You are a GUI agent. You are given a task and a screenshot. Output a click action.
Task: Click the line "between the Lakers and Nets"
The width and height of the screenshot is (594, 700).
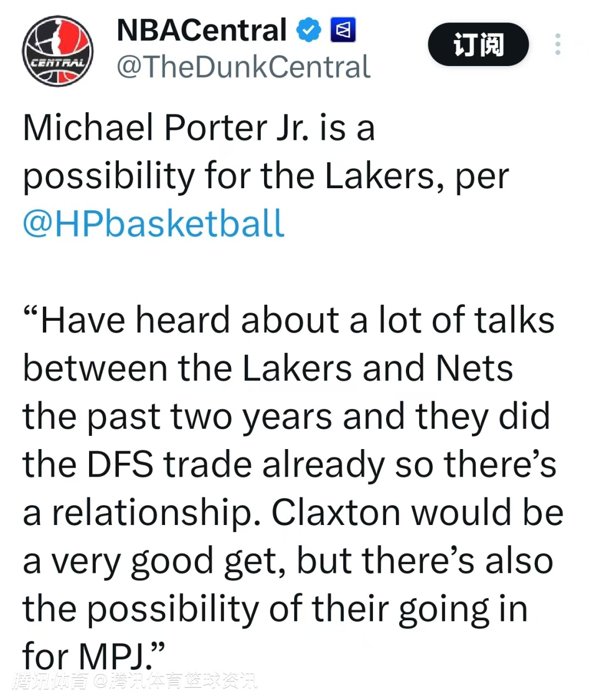[x=268, y=368]
